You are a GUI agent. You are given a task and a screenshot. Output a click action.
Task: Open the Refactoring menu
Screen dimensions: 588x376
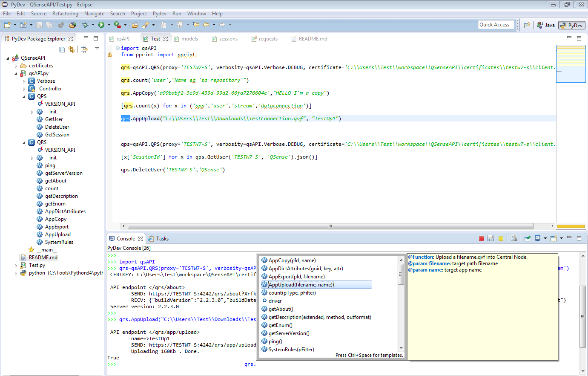click(x=65, y=14)
